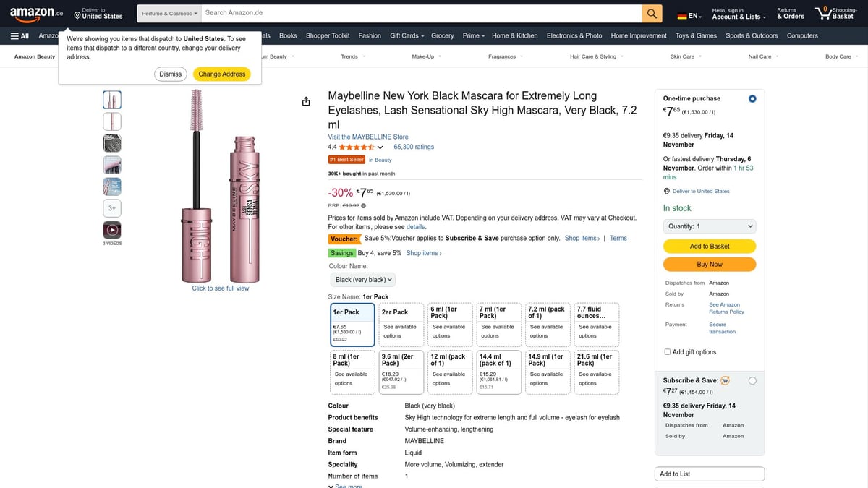Open the Quantity dropdown
Image resolution: width=868 pixels, height=488 pixels.
(x=709, y=226)
